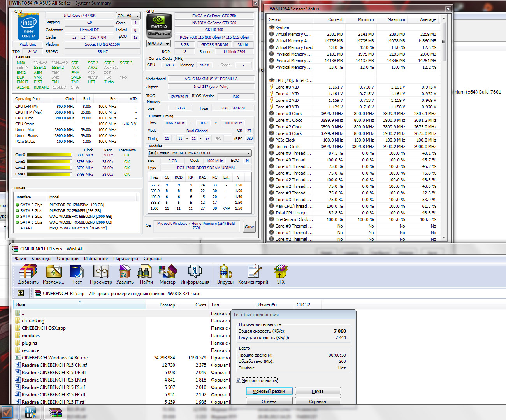Open the Справка menu in the menu bar

(152, 259)
